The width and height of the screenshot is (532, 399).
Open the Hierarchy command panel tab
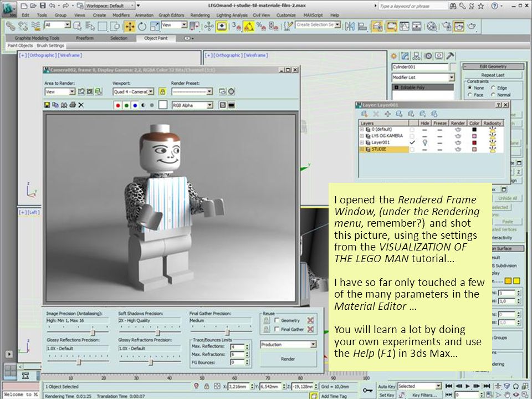(416, 57)
